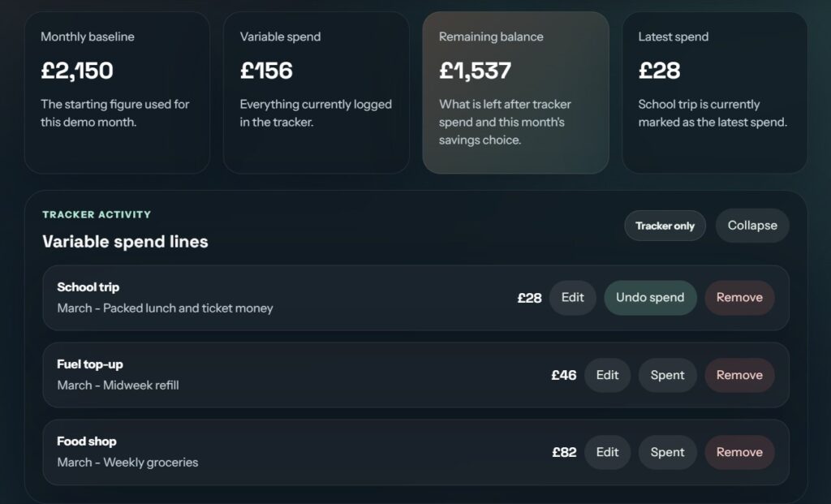Mark Food shop as Spent
The width and height of the screenshot is (831, 504).
point(667,452)
